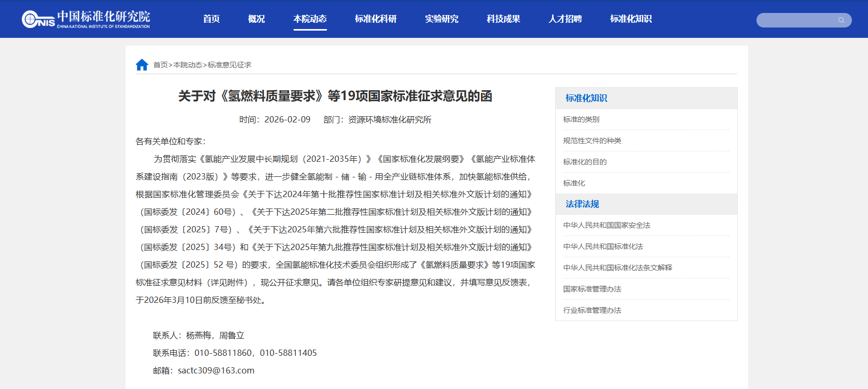Open the 首页 navigation item
This screenshot has width=868, height=389.
(x=211, y=19)
